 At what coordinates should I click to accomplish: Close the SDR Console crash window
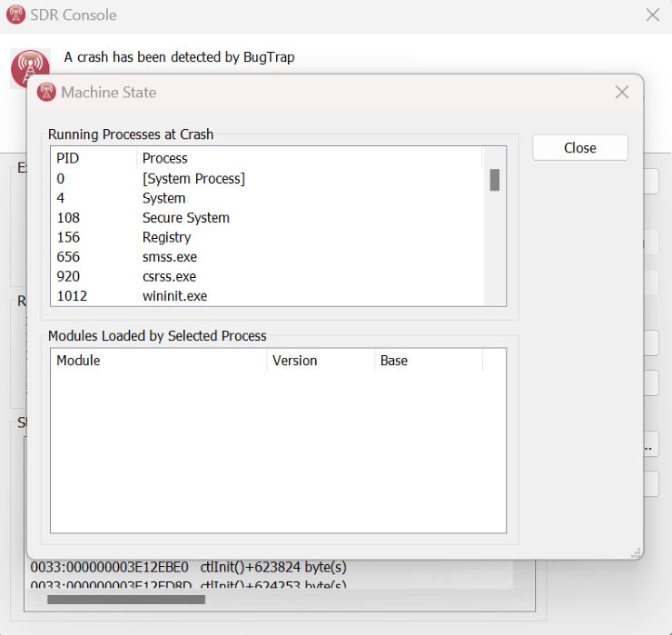(652, 15)
